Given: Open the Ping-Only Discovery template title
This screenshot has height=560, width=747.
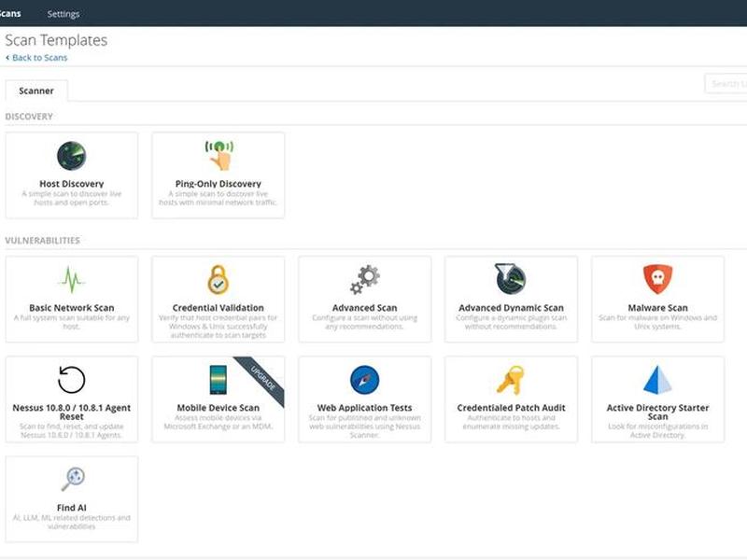Looking at the screenshot, I should click(218, 183).
